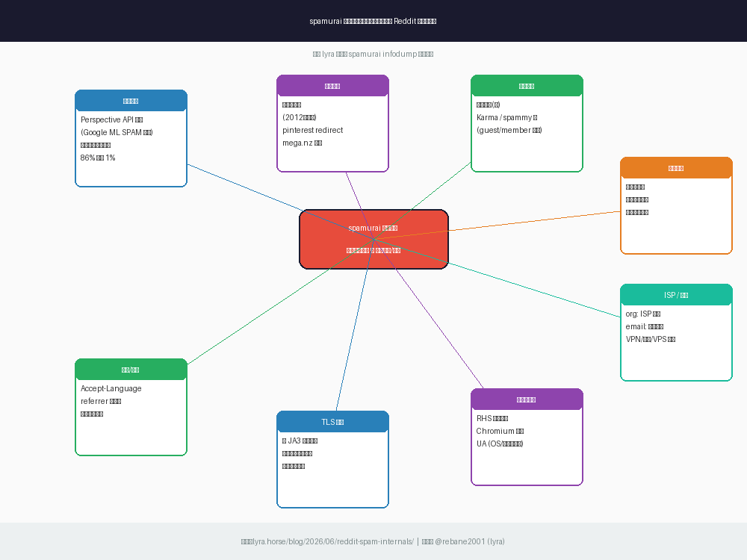Select the 'mega.nz' line
747x560 pixels.
pos(302,143)
